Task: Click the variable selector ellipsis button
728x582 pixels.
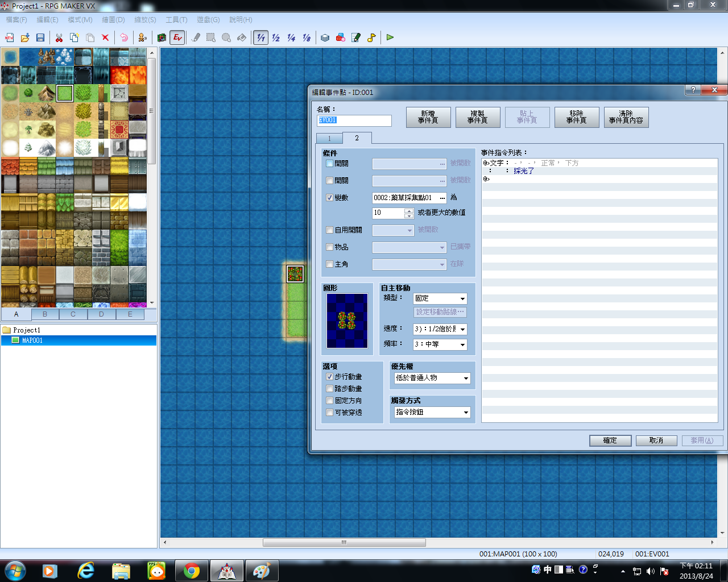Action: pos(442,198)
